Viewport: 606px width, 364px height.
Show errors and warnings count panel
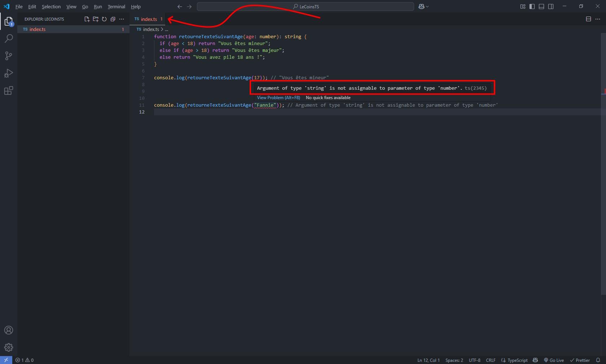tap(25, 360)
